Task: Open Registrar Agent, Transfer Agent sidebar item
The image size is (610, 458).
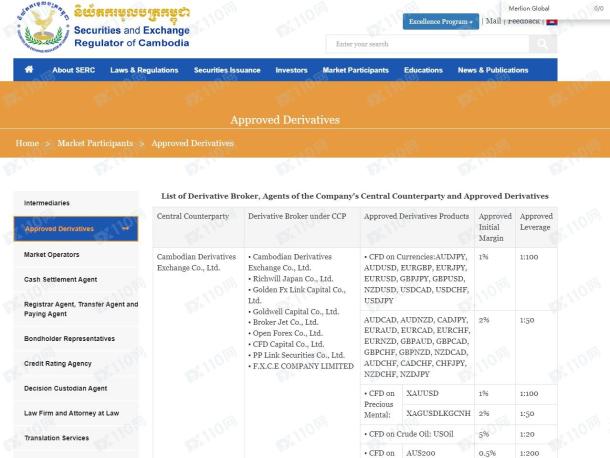Action: (76, 309)
